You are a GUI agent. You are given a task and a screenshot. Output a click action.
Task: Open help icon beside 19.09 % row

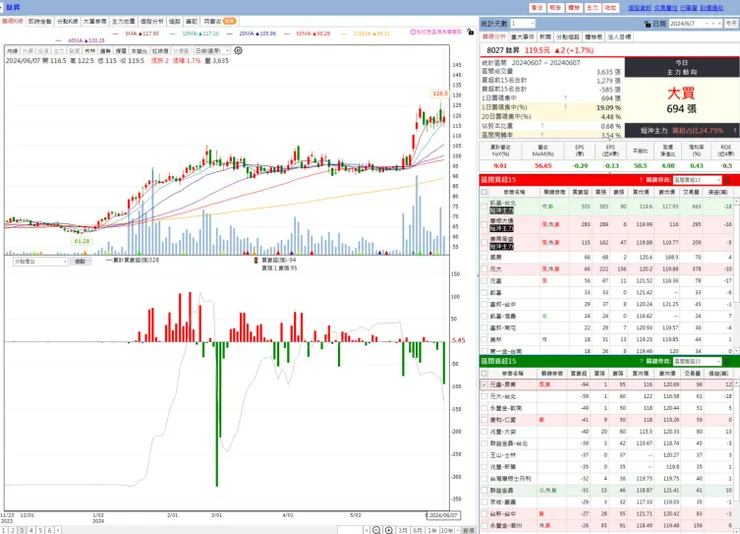coord(565,107)
